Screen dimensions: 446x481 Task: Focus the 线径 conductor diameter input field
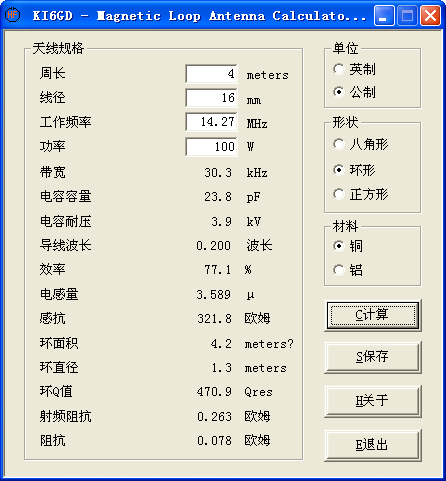point(211,98)
